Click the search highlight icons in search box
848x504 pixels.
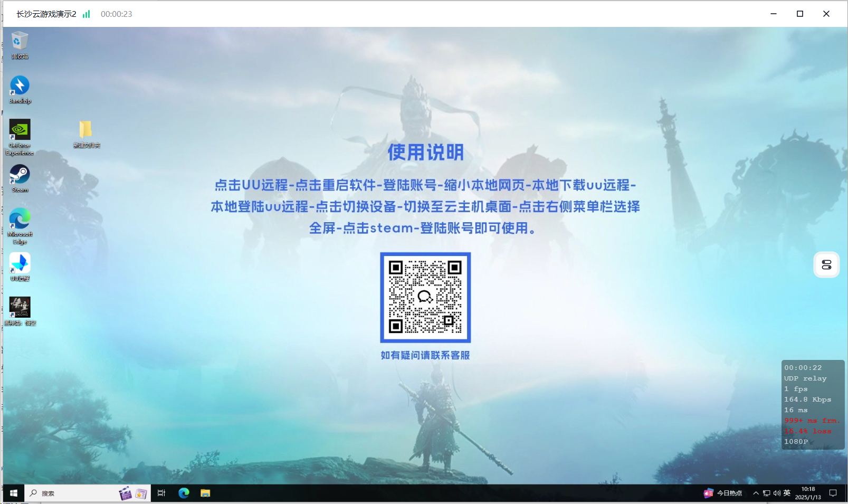tap(133, 493)
